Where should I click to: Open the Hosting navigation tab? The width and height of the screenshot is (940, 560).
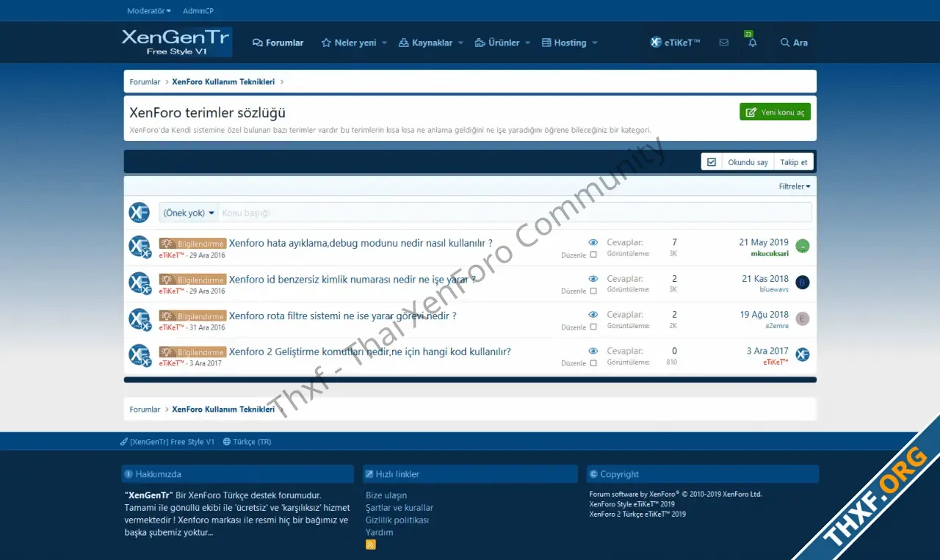564,43
